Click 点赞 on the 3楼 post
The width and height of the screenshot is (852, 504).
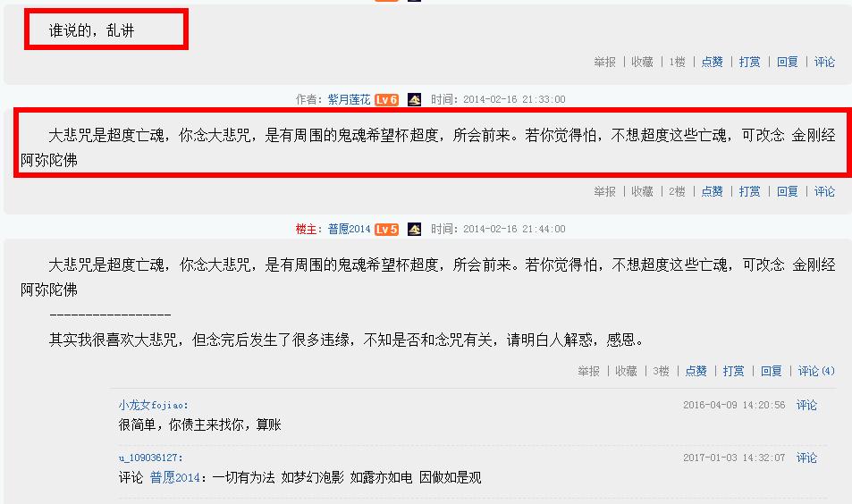click(696, 371)
